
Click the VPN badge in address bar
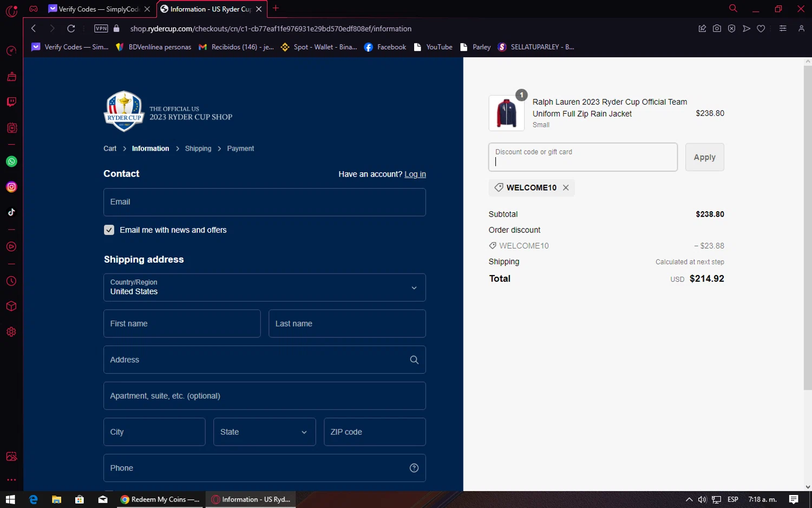pos(101,29)
